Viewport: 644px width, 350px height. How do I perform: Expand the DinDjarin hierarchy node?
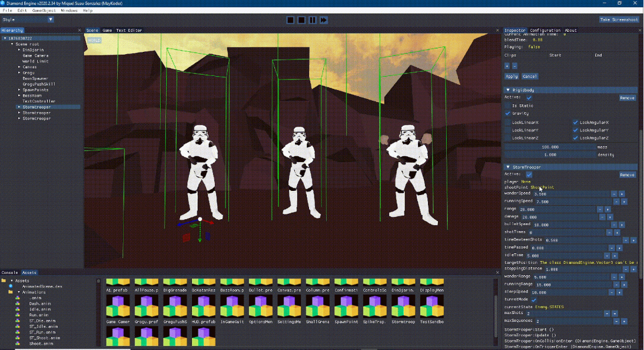tap(19, 49)
